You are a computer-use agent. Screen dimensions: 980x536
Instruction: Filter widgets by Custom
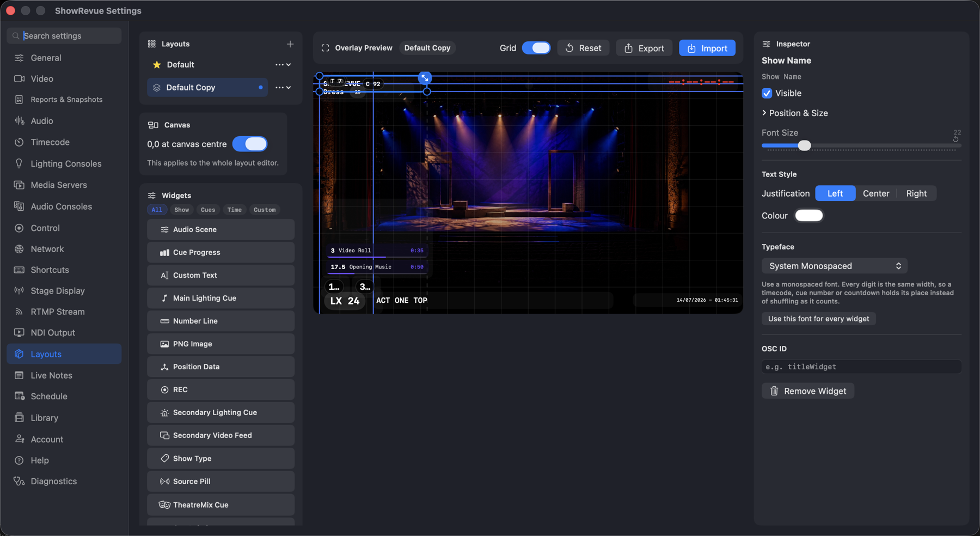click(x=265, y=210)
